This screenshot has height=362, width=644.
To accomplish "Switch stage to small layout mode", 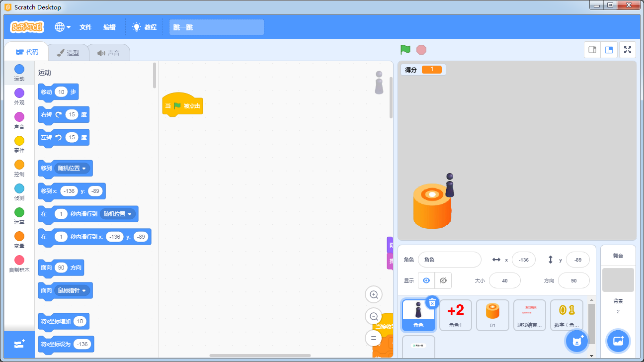I will click(592, 50).
